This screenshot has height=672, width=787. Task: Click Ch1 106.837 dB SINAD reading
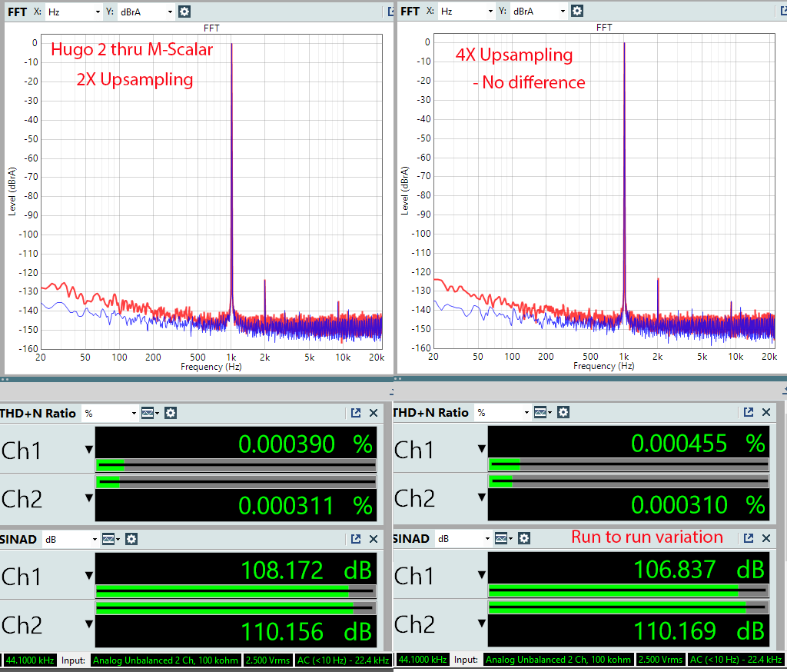[699, 570]
